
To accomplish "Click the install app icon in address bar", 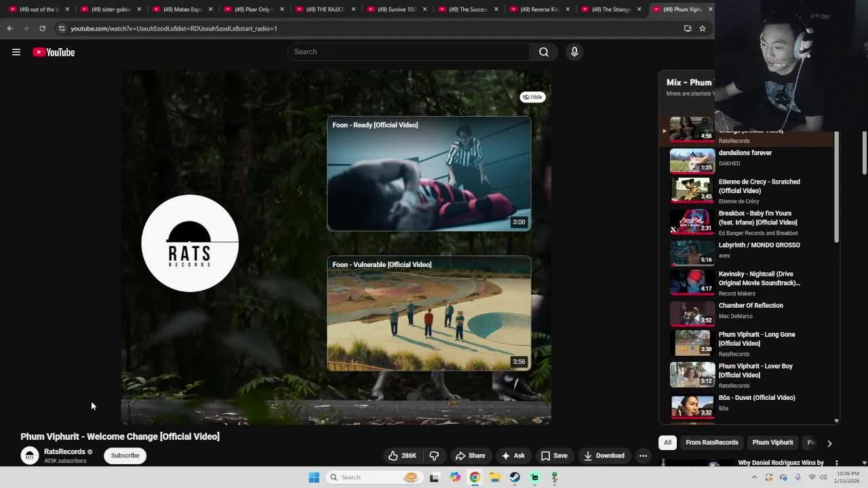I will click(x=688, y=28).
